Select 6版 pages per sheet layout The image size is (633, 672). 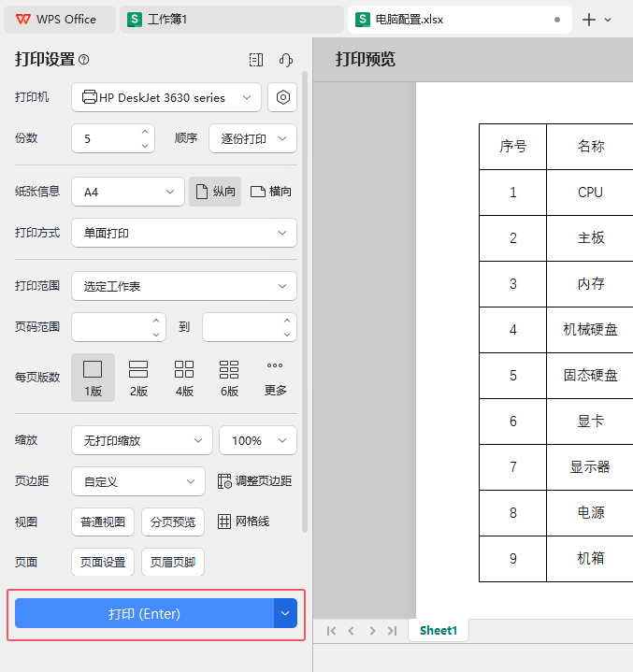[x=229, y=378]
